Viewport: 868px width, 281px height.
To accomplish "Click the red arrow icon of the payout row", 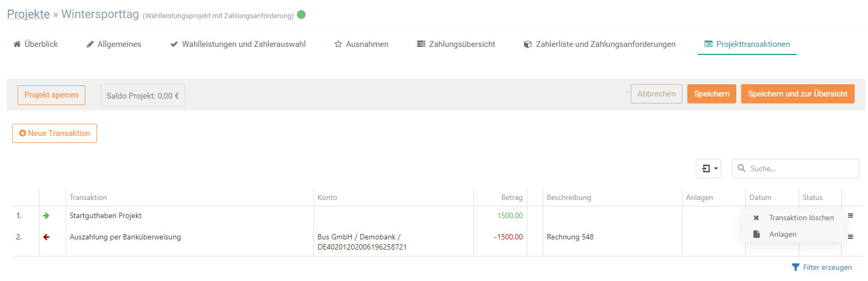I will (x=46, y=237).
